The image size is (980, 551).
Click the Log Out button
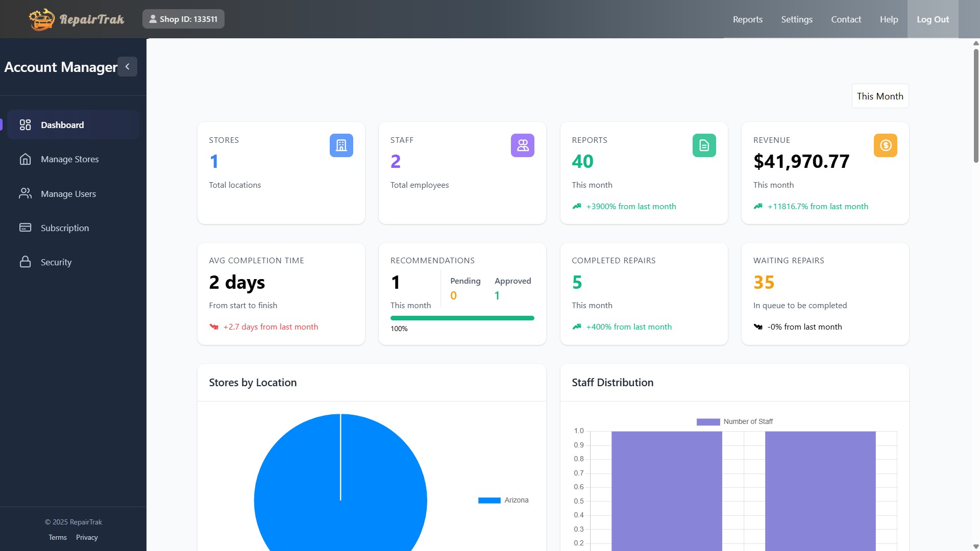pyautogui.click(x=932, y=19)
